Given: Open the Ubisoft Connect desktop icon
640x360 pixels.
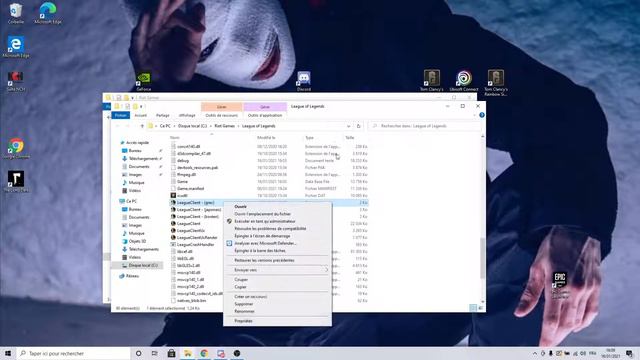Looking at the screenshot, I should click(x=464, y=80).
